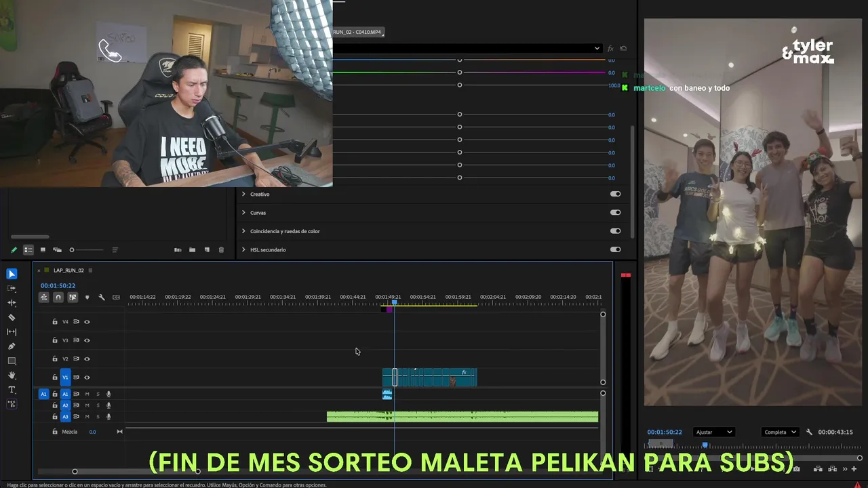Select the Ripple Edit tool

click(12, 303)
